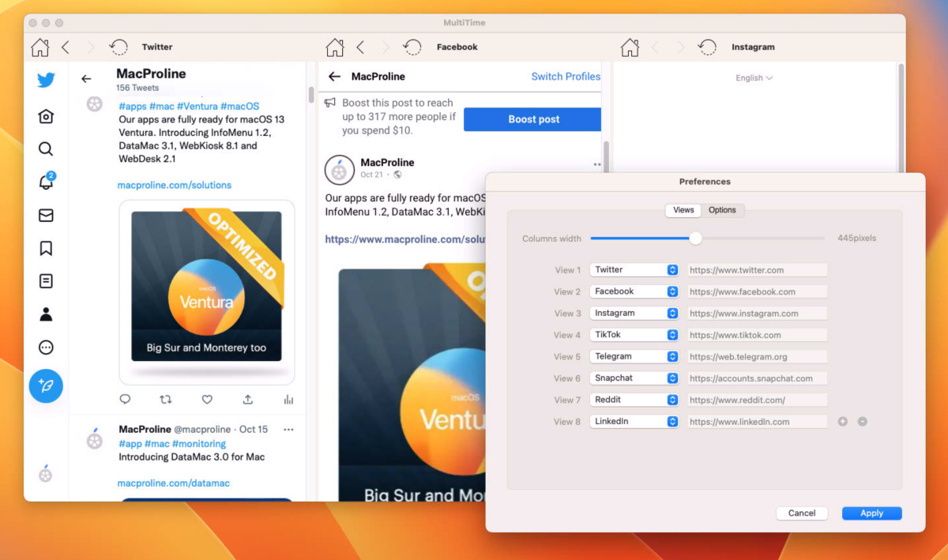This screenshot has height=560, width=948.
Task: Click home icon in Twitter column toolbar
Action: (39, 47)
